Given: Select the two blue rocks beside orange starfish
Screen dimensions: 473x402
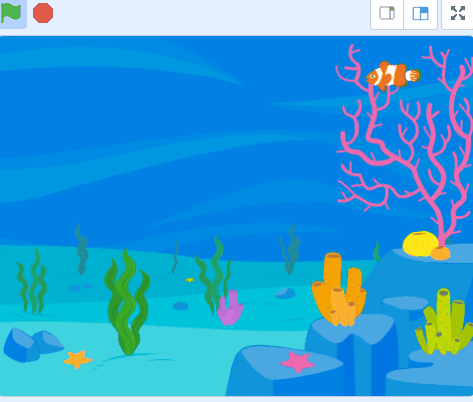Looking at the screenshot, I should point(33,345).
